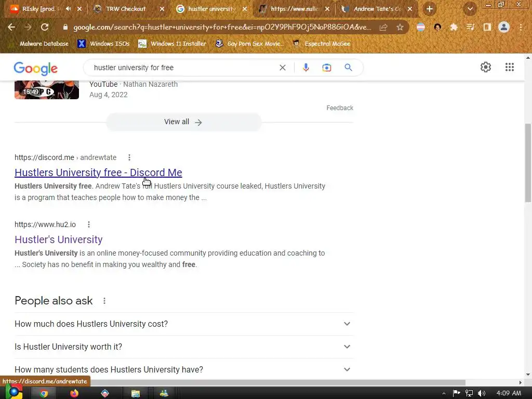Switch to the RIsky [prod. tab

click(x=38, y=9)
